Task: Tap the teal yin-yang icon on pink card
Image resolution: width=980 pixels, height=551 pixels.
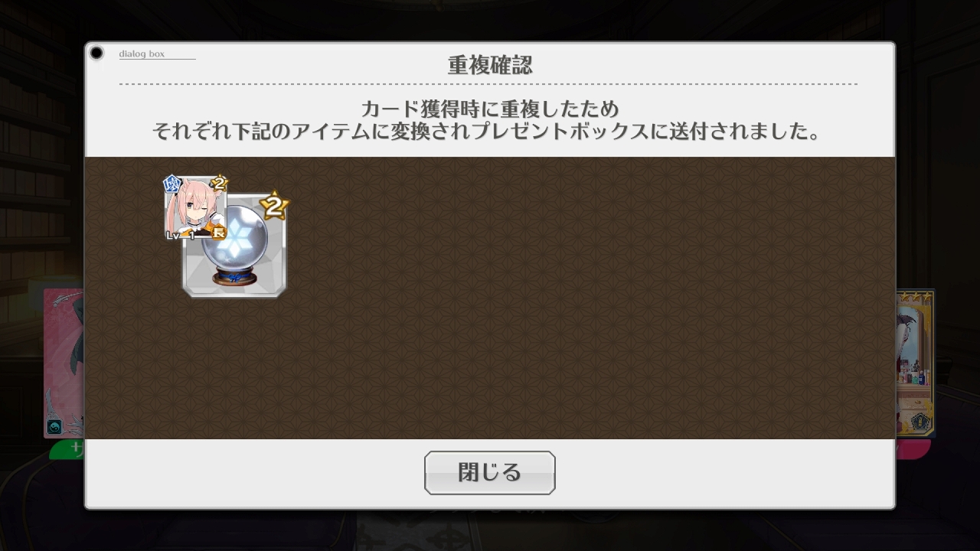Action: (x=54, y=427)
